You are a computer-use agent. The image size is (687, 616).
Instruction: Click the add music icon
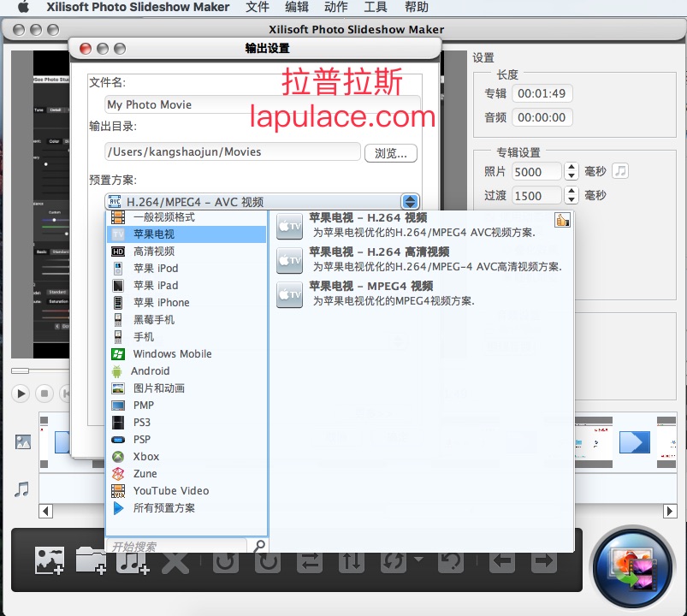click(x=133, y=560)
